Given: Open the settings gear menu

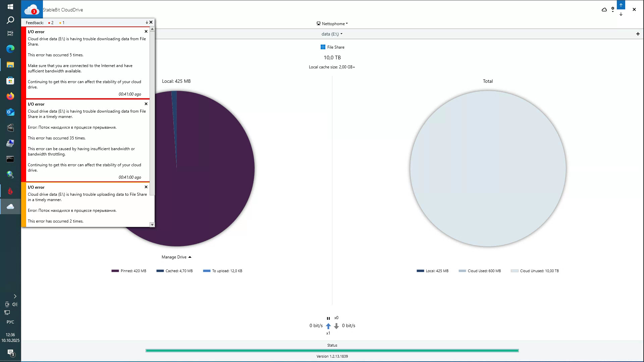Looking at the screenshot, I should tap(613, 10).
